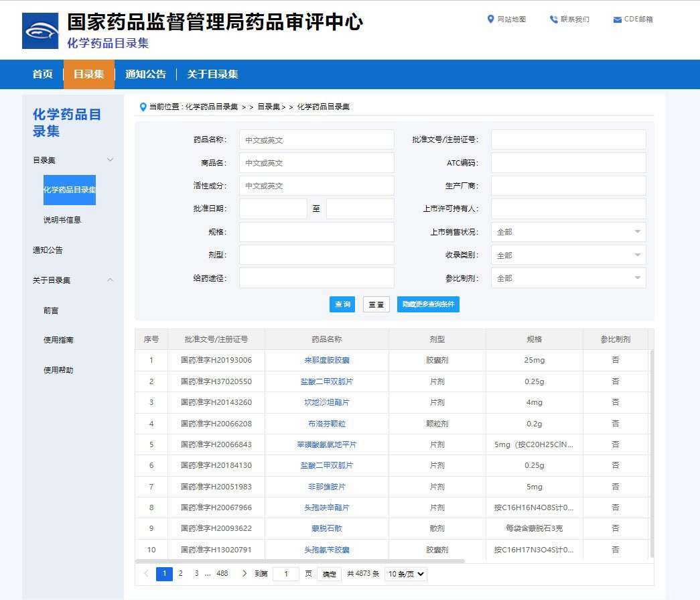Go to page 2 of results

[x=180, y=573]
